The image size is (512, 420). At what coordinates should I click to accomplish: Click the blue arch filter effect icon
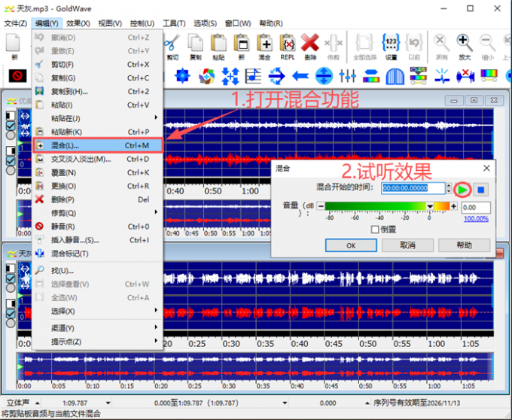[395, 76]
